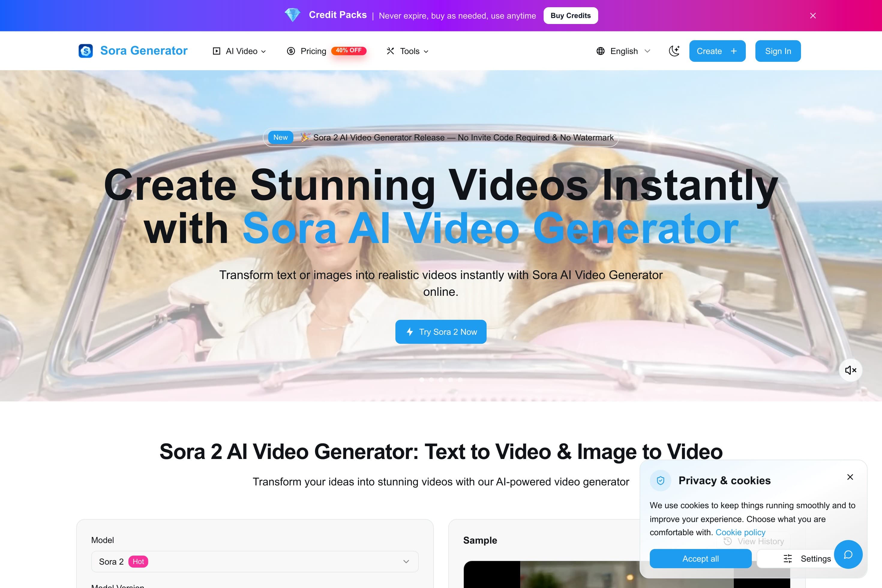Click the shield icon in the privacy dialog
The image size is (882, 588).
[661, 480]
